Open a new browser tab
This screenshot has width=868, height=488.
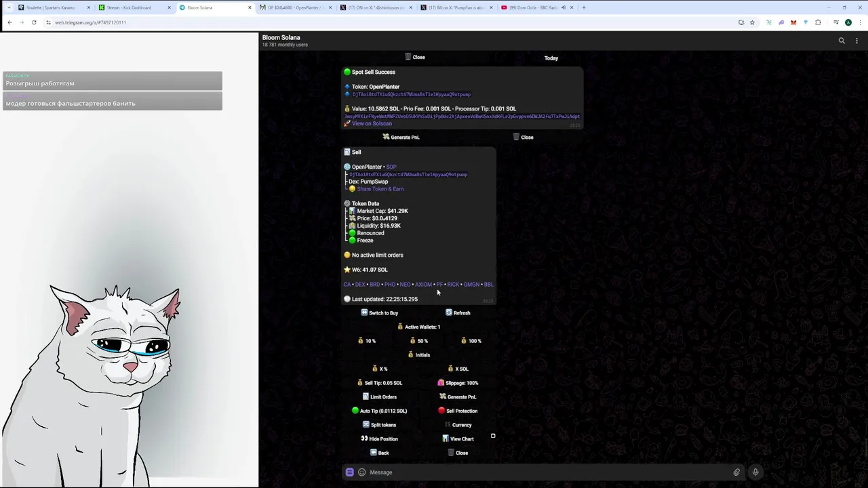[x=584, y=7]
